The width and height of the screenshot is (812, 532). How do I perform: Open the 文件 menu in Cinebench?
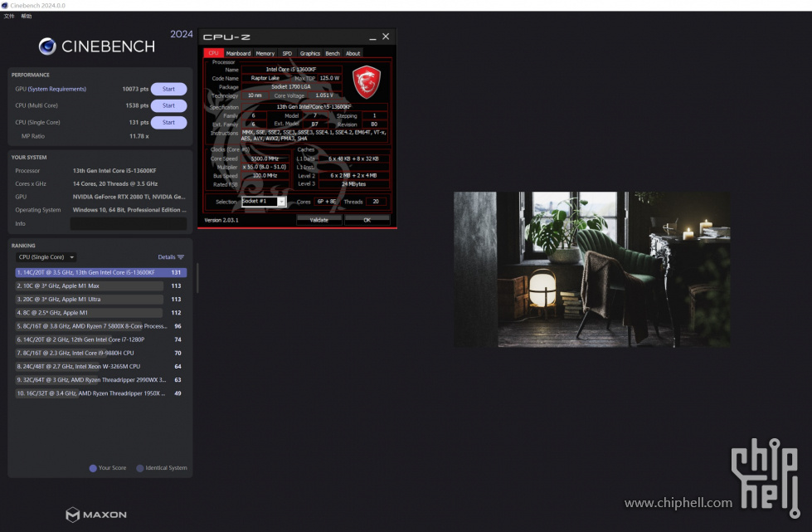click(9, 16)
